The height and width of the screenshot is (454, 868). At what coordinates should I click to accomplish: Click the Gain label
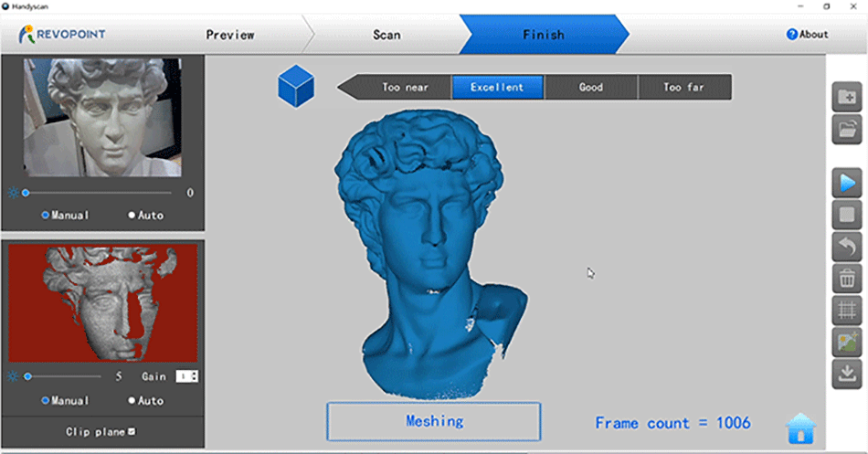(153, 376)
